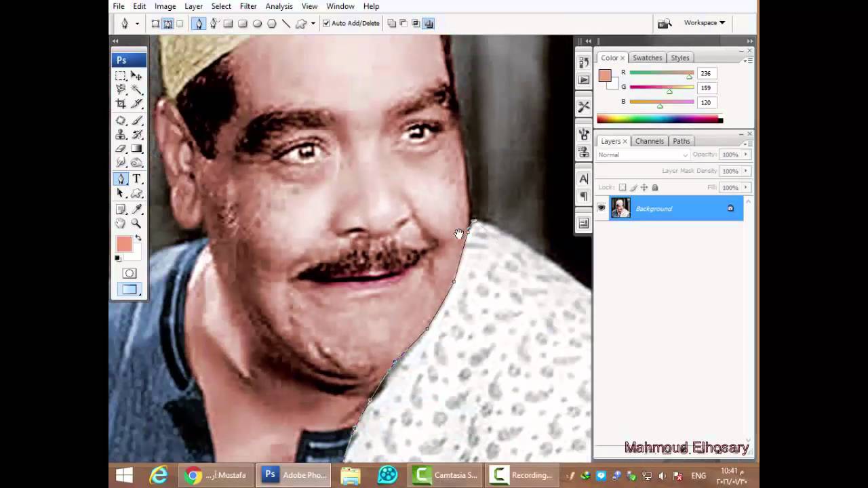Click the R color slider

point(662,73)
